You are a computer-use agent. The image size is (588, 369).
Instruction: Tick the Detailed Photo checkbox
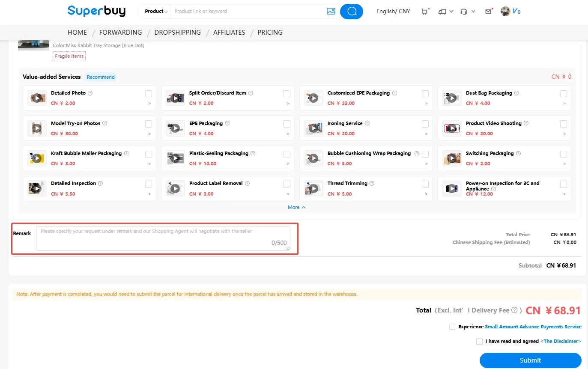coord(149,94)
